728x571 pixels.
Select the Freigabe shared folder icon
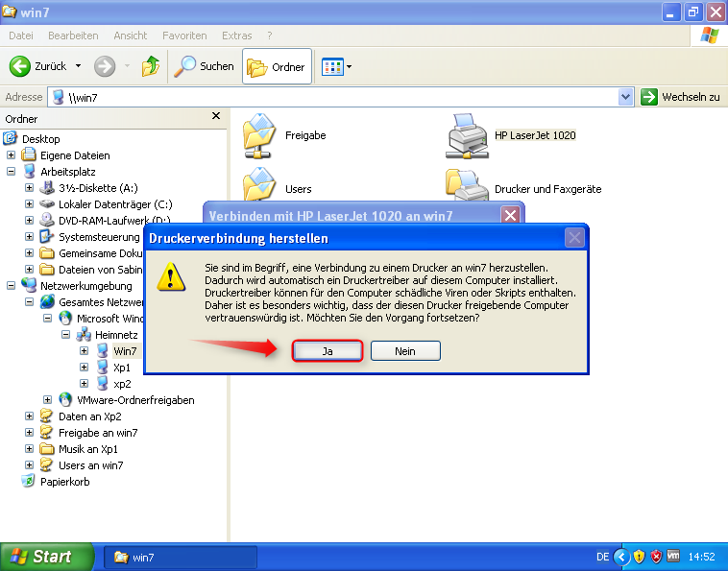coord(259,136)
